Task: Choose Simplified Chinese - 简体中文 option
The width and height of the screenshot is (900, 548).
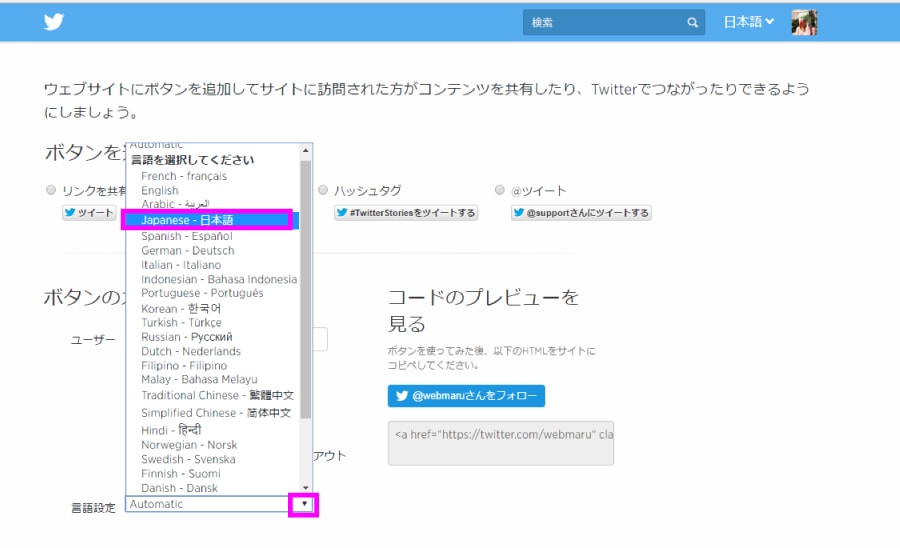Action: (212, 413)
